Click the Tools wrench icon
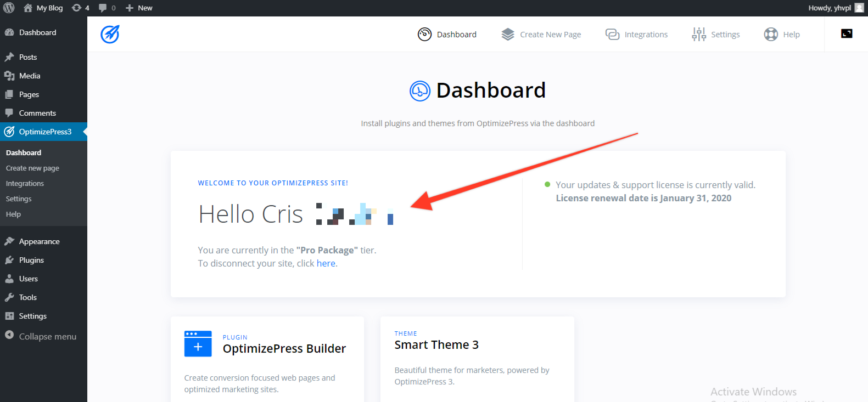The height and width of the screenshot is (402, 868). (x=9, y=297)
